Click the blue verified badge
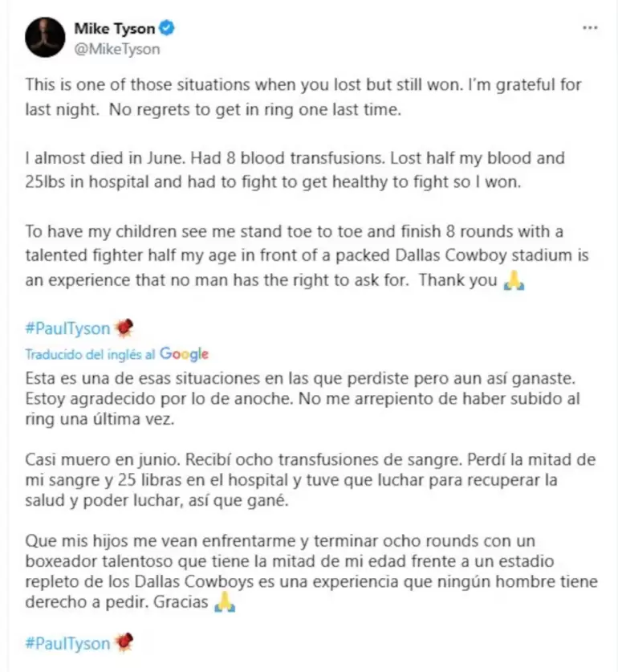This screenshot has width=618, height=672. click(x=167, y=29)
